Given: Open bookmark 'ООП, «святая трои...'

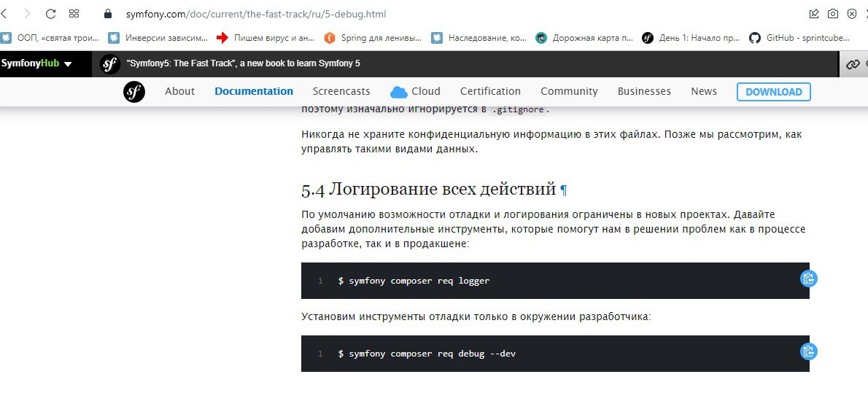Looking at the screenshot, I should (50, 38).
